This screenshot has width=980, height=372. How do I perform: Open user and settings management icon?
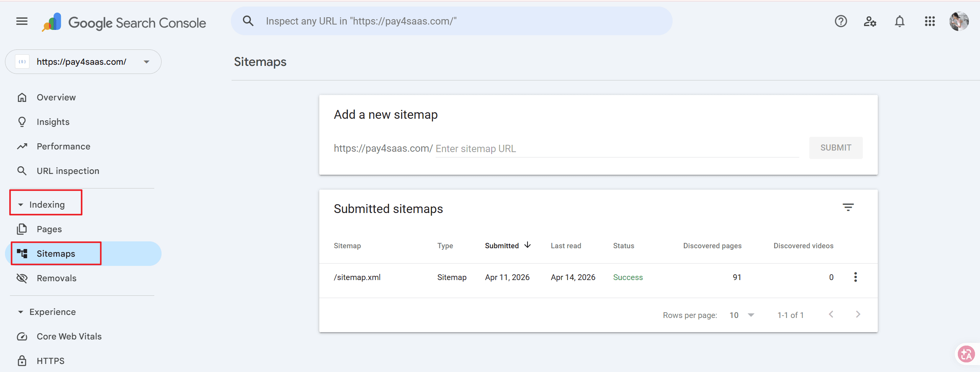click(x=870, y=21)
